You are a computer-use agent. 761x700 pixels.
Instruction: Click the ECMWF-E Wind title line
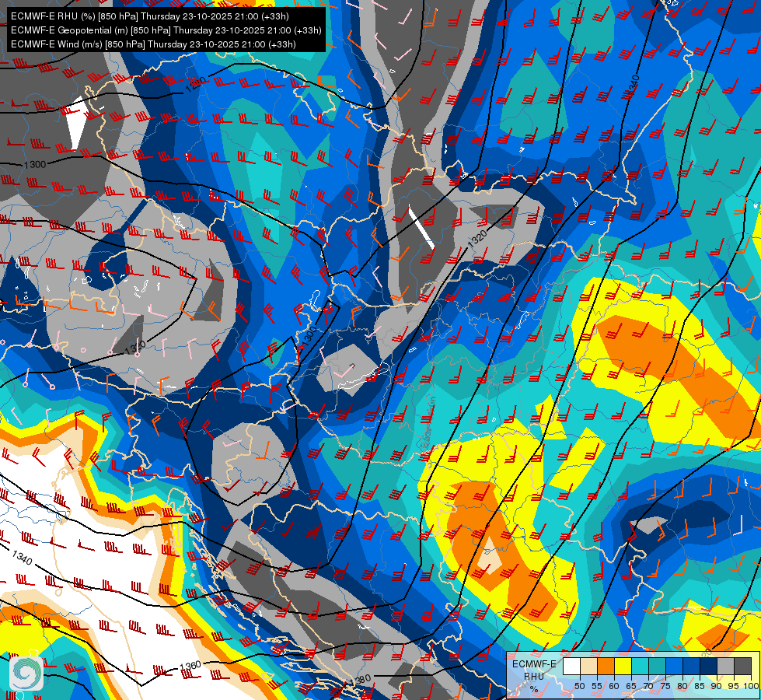153,44
